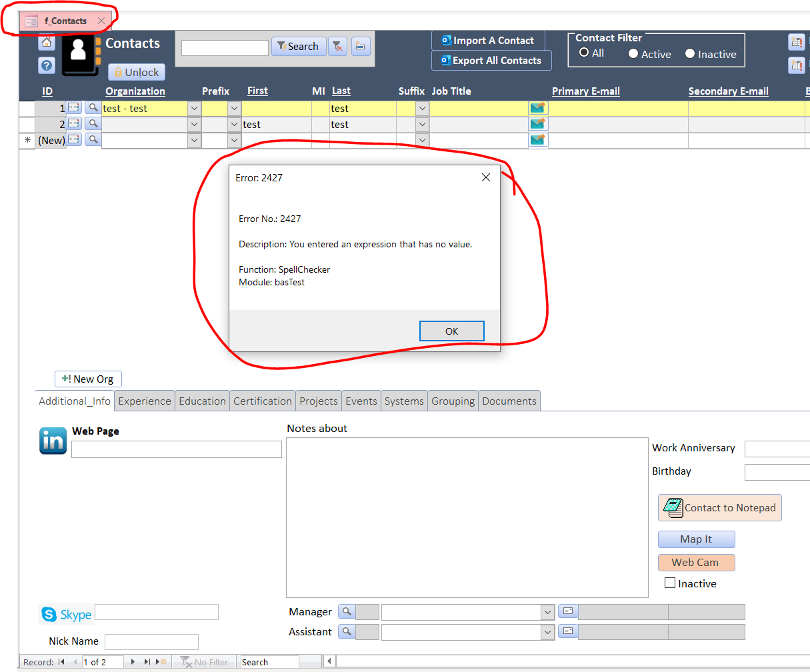Go to first record navigation arrow
This screenshot has width=810, height=672.
click(x=61, y=662)
